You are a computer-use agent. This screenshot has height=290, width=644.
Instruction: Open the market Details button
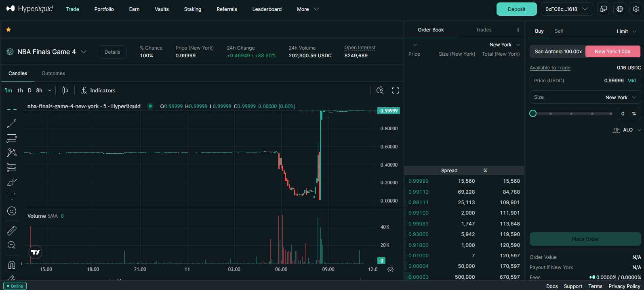coord(112,52)
